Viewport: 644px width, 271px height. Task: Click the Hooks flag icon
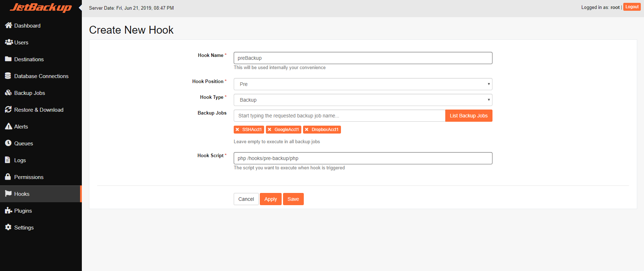(x=8, y=194)
